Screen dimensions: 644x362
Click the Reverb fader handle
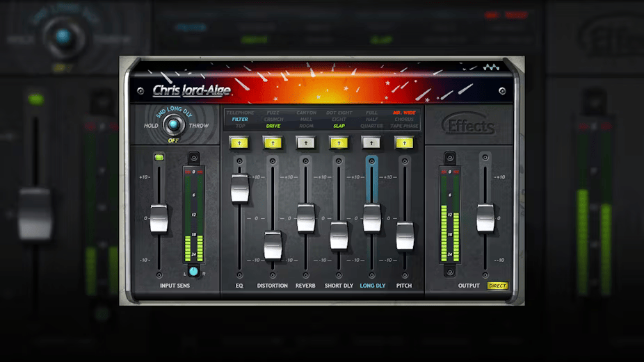point(305,217)
